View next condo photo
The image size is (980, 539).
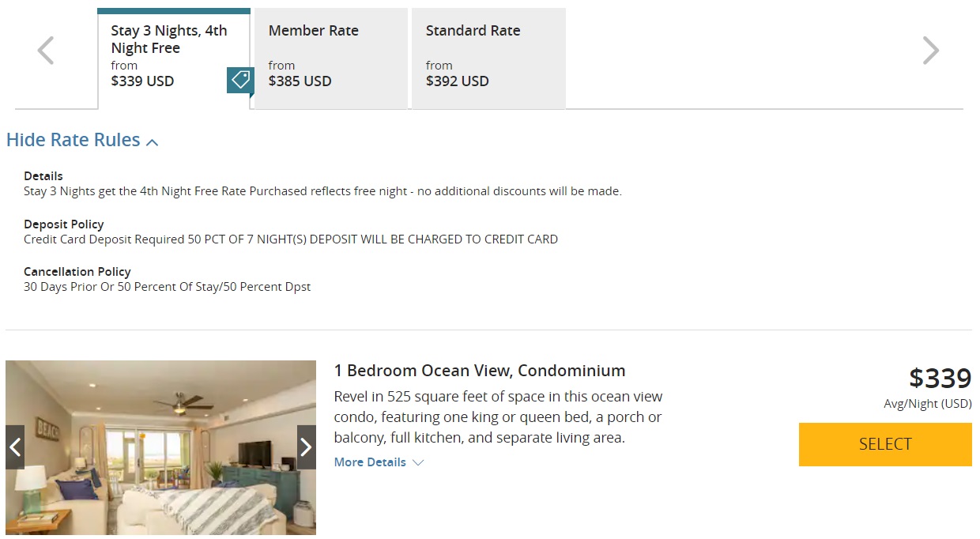pyautogui.click(x=306, y=447)
